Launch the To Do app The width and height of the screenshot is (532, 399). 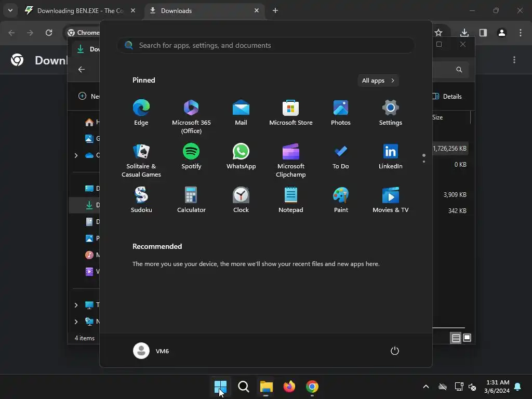pyautogui.click(x=341, y=156)
